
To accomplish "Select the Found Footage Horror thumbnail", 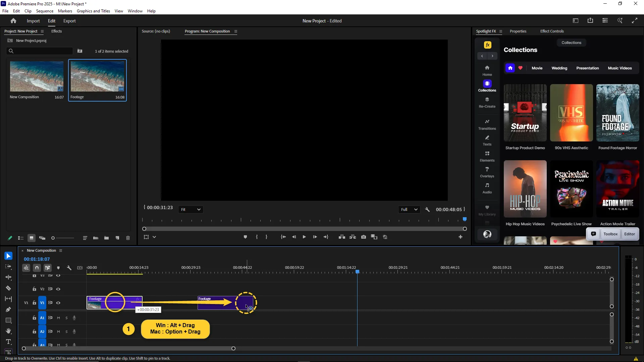I will (618, 113).
